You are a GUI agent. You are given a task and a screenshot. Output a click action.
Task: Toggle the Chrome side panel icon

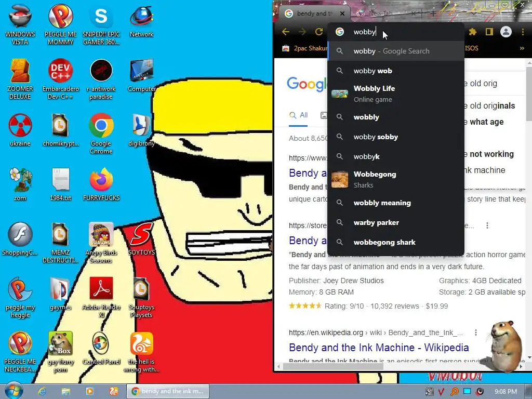(489, 32)
